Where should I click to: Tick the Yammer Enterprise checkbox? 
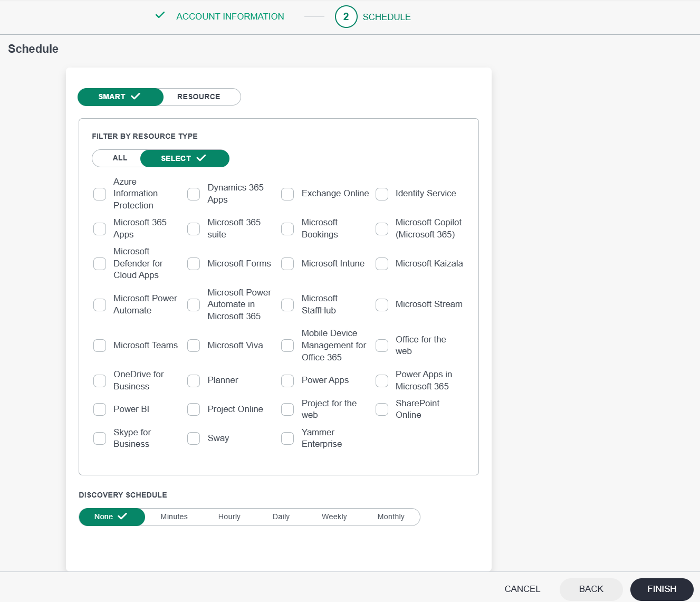[287, 438]
